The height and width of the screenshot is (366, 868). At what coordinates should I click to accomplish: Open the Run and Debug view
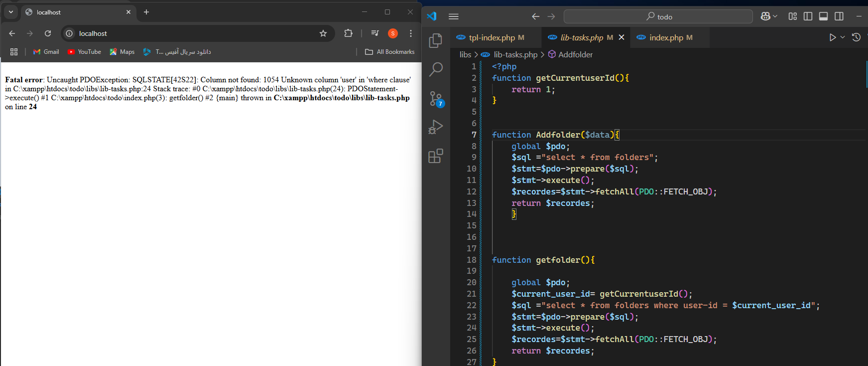pyautogui.click(x=436, y=127)
